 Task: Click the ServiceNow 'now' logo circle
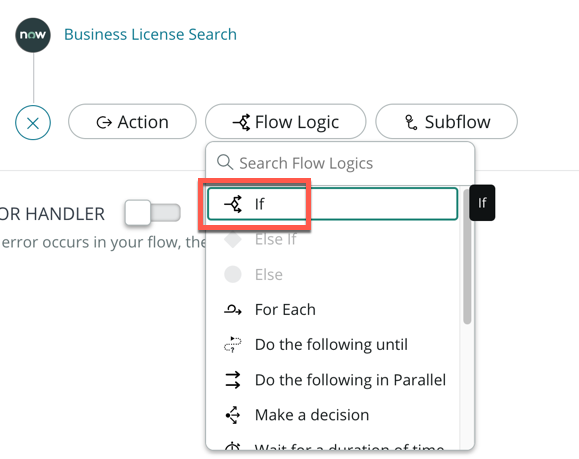point(33,35)
